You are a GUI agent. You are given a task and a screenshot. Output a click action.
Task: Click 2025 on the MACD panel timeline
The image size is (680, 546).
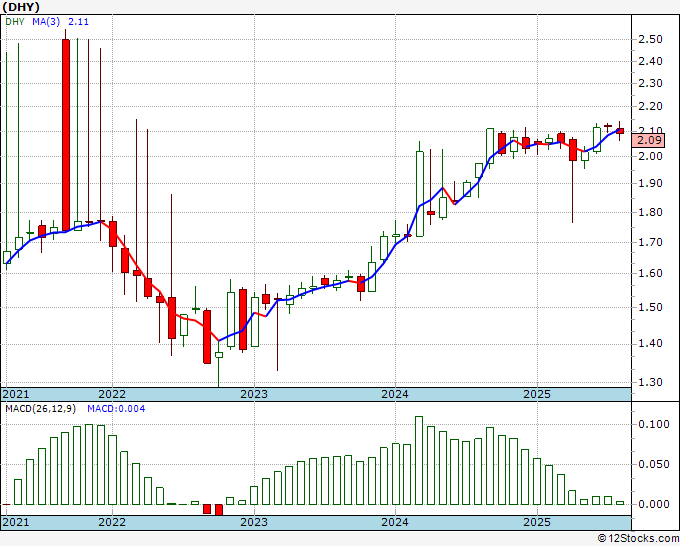[537, 522]
